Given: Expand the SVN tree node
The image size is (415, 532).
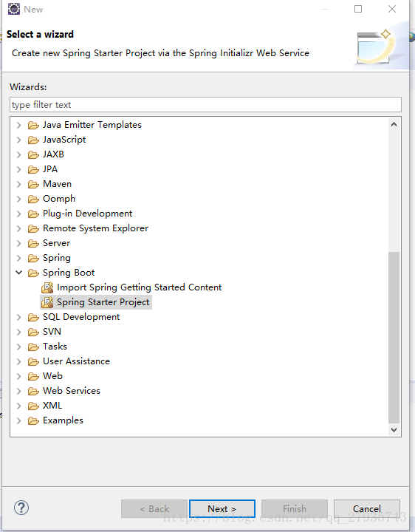Looking at the screenshot, I should click(19, 332).
